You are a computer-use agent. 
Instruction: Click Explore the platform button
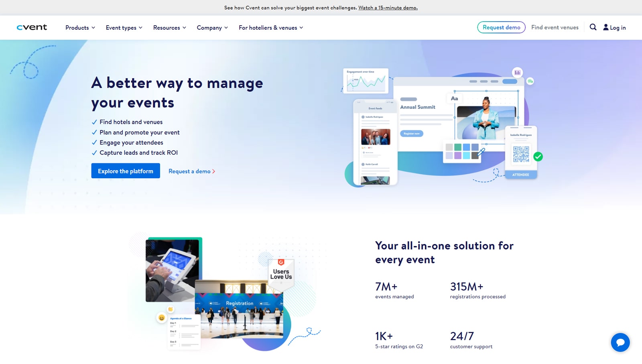[x=126, y=171]
